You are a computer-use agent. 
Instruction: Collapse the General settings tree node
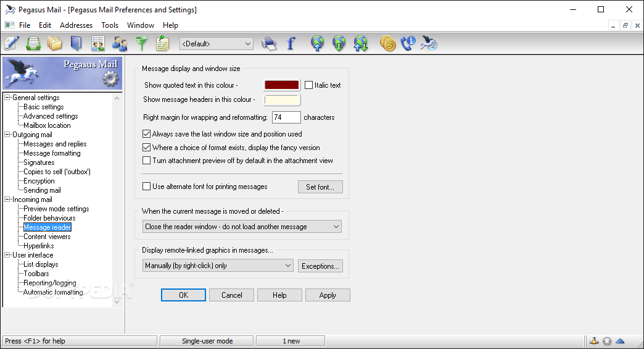click(x=7, y=98)
